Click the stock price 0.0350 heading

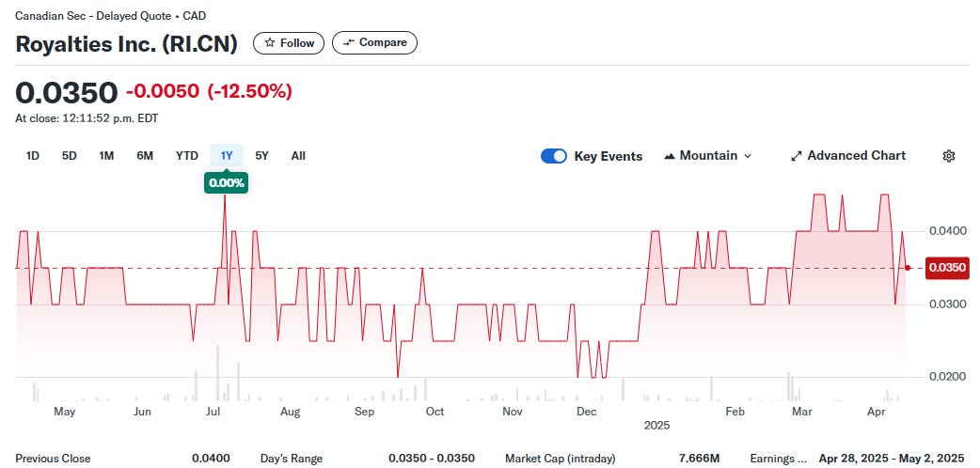66,92
